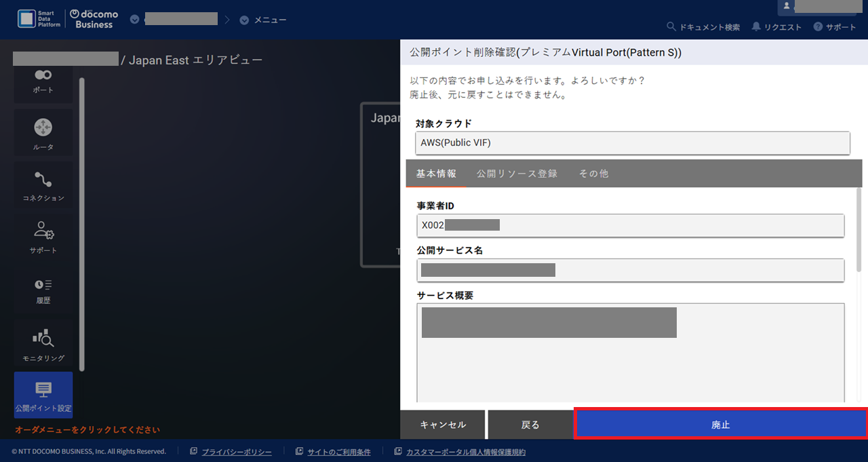Click the 廃止 confirmation button
The height and width of the screenshot is (462, 868).
[x=720, y=424]
